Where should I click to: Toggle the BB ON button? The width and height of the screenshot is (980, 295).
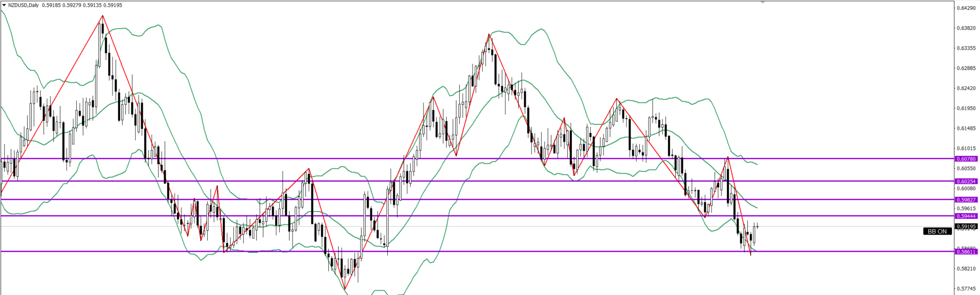coord(937,232)
